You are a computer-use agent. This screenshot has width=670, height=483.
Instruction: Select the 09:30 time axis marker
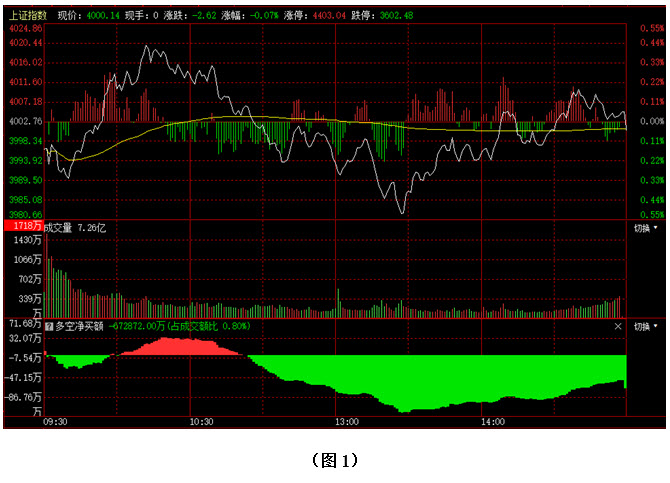pyautogui.click(x=56, y=423)
